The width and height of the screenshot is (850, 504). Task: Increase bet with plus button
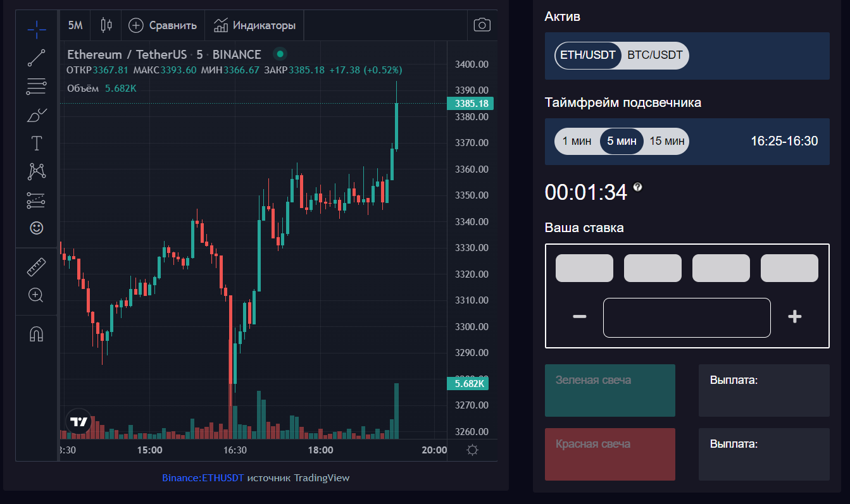point(795,317)
